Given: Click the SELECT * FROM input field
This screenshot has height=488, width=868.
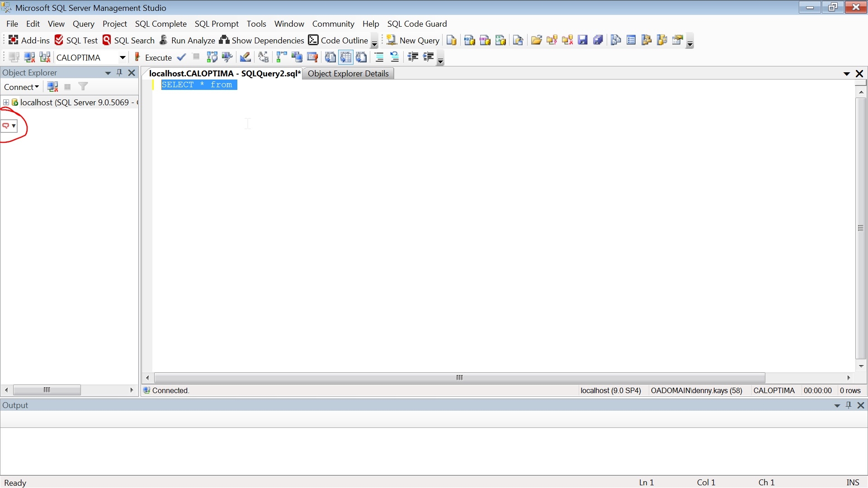Looking at the screenshot, I should 198,84.
